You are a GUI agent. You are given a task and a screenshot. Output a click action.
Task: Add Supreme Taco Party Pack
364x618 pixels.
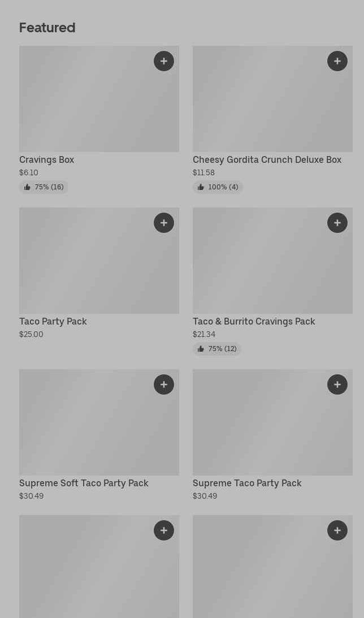tap(337, 384)
